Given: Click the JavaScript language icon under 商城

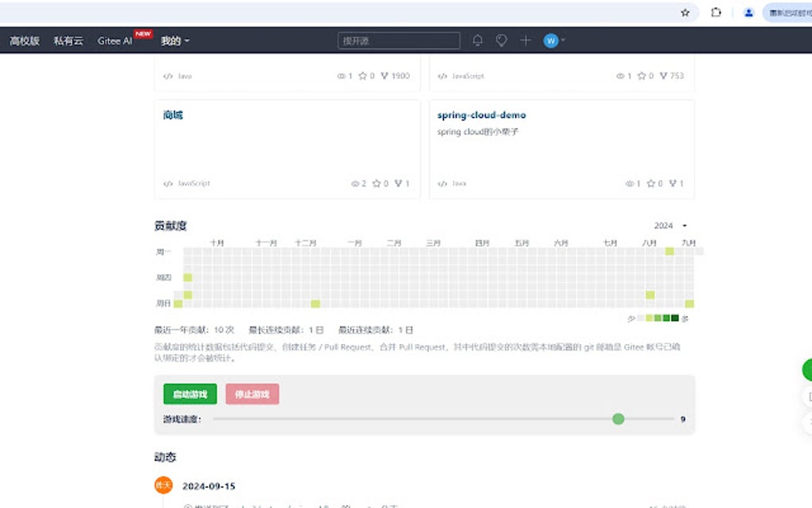Looking at the screenshot, I should click(167, 183).
